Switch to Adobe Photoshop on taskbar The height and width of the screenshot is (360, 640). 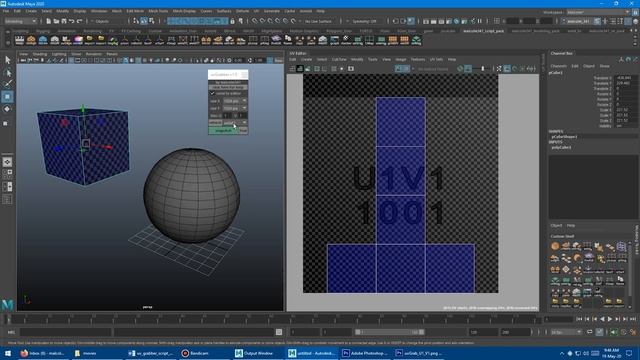pos(364,353)
